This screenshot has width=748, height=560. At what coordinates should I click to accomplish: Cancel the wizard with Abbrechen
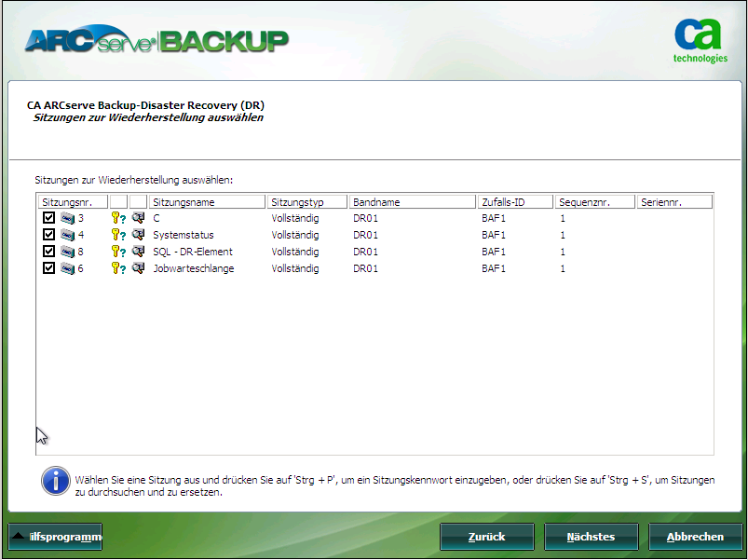point(695,536)
